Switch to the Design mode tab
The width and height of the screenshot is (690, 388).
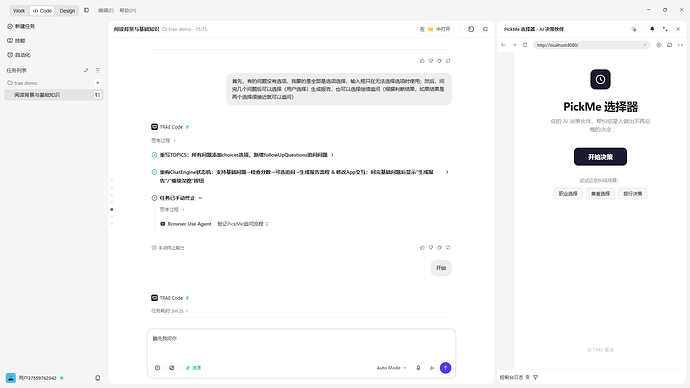pyautogui.click(x=67, y=11)
